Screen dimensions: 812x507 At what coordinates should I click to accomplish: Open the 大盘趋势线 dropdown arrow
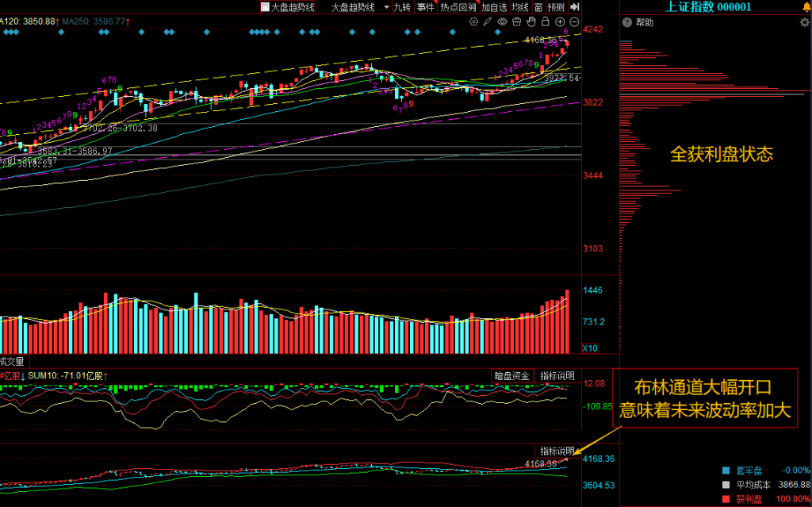[386, 7]
